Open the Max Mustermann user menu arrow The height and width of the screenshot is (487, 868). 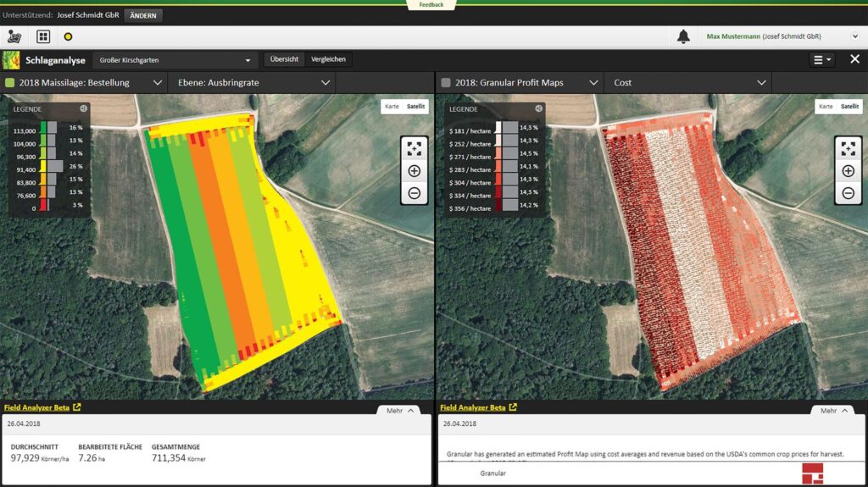pos(854,36)
